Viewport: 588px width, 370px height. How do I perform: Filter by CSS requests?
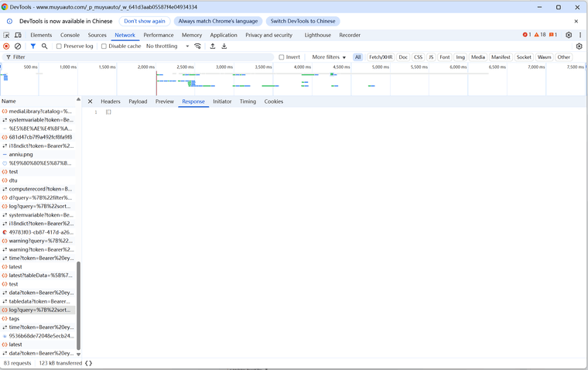tap(418, 57)
